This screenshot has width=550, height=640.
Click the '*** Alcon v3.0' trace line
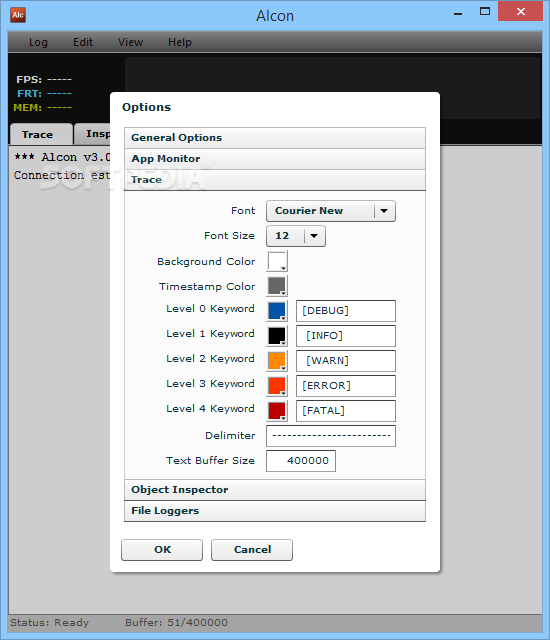click(x=62, y=158)
